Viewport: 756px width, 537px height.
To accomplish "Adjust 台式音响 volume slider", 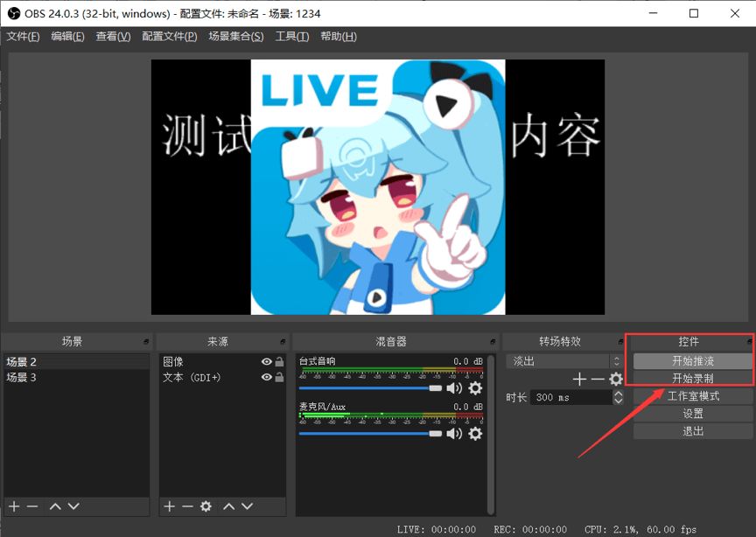I will (x=370, y=388).
